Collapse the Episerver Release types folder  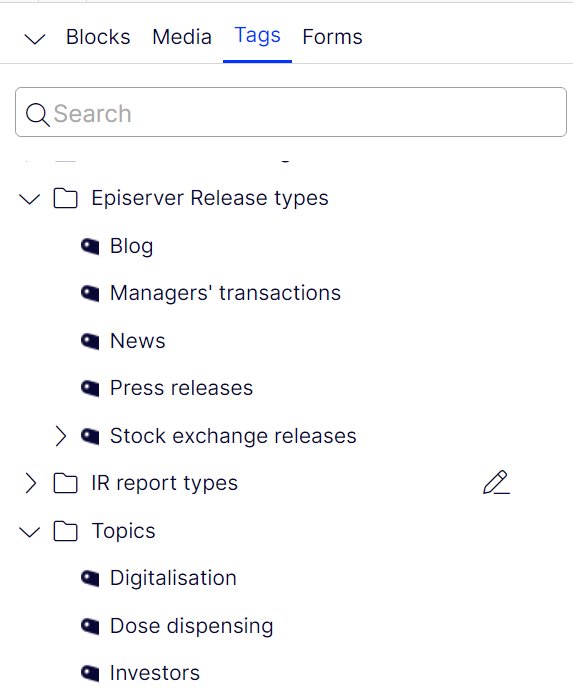click(x=30, y=199)
